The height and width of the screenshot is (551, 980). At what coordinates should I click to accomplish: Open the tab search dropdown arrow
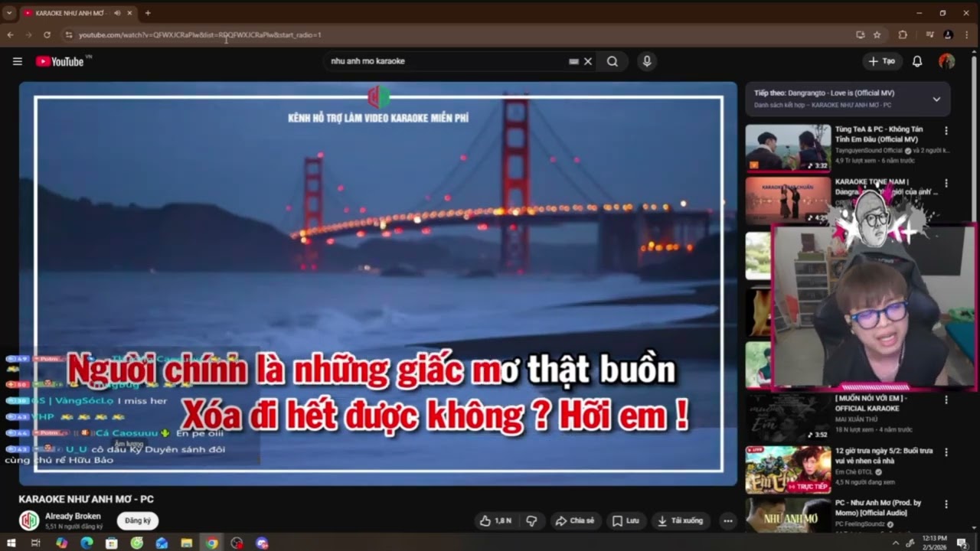[x=9, y=13]
